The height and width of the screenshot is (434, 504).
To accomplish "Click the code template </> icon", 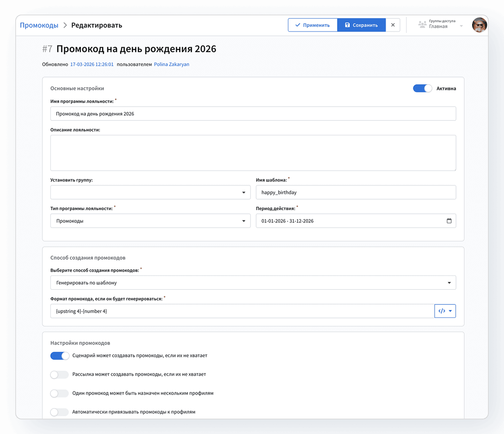I will pyautogui.click(x=442, y=311).
